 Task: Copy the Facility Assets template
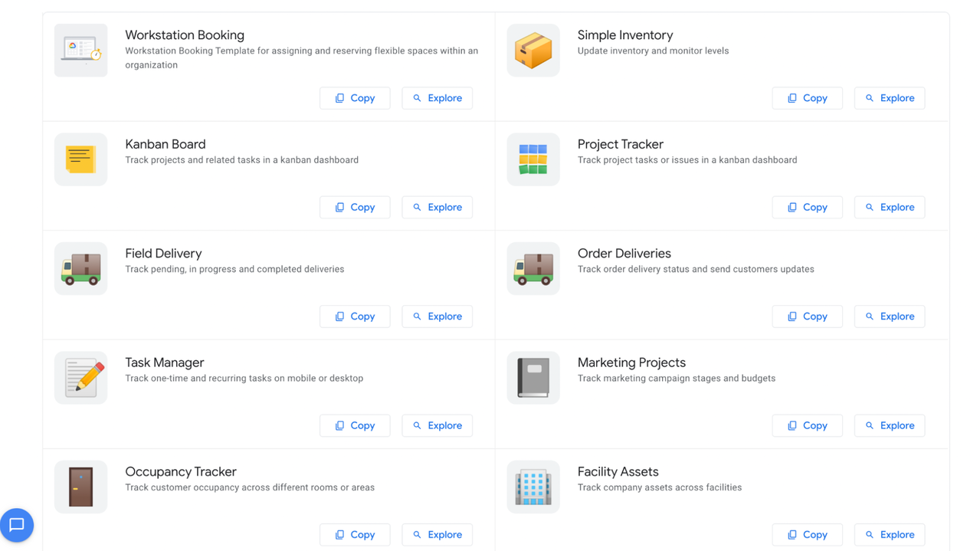(x=807, y=534)
